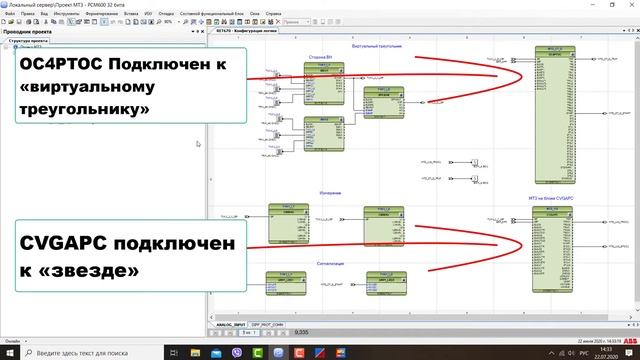Click the Paste toolbar icon

point(61,22)
